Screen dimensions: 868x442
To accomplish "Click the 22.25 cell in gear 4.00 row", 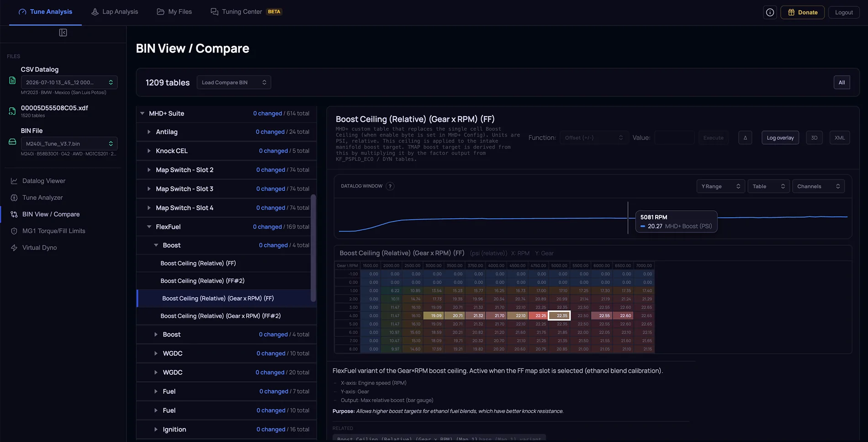I will click(x=539, y=316).
